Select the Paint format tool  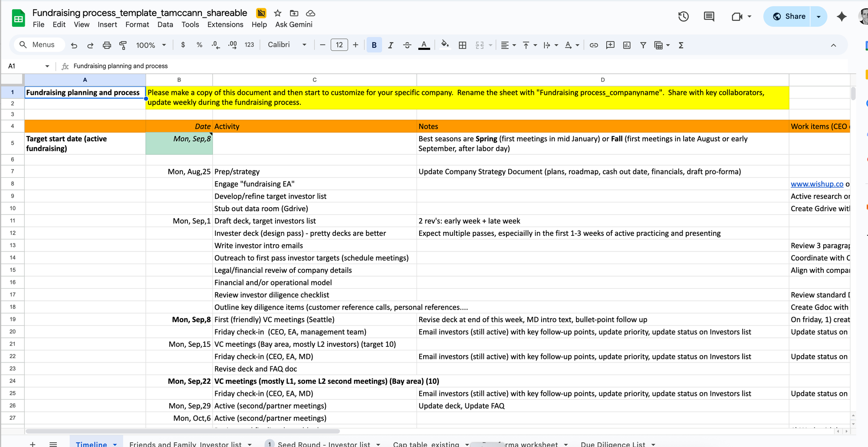[123, 45]
